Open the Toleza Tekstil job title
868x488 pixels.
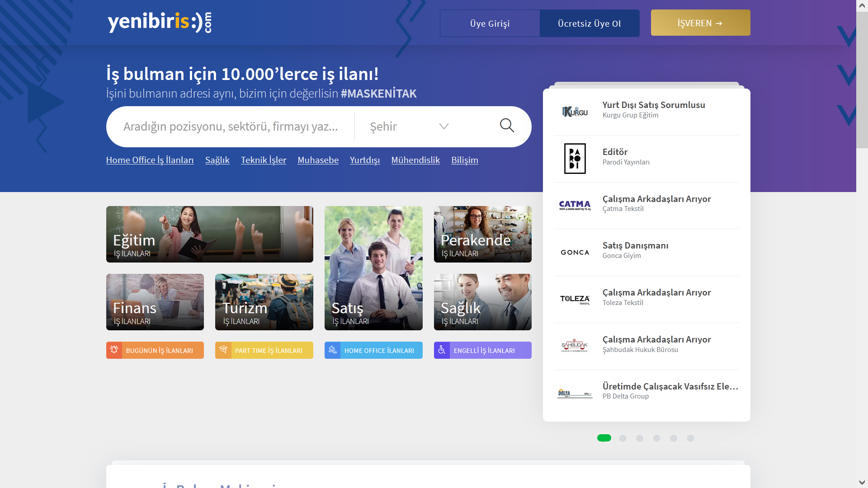[656, 292]
